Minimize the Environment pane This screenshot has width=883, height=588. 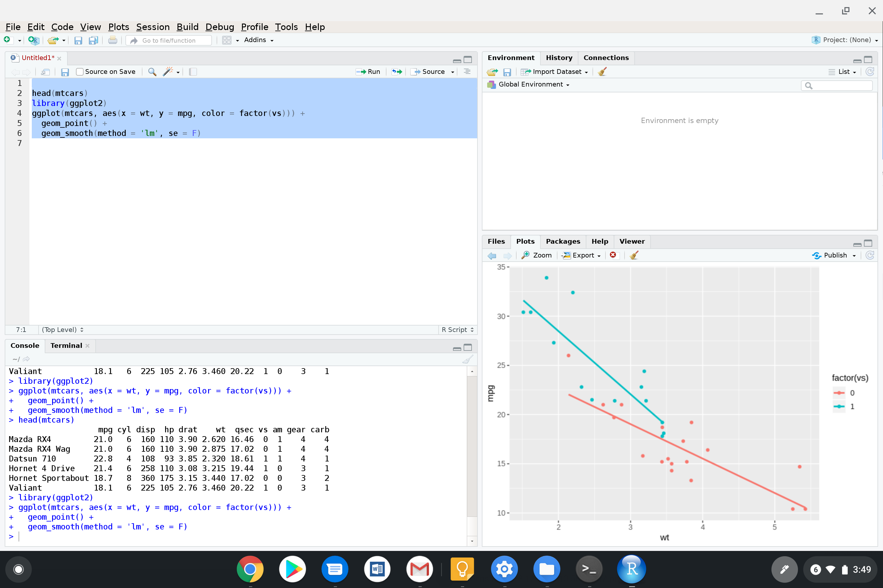[x=857, y=60]
